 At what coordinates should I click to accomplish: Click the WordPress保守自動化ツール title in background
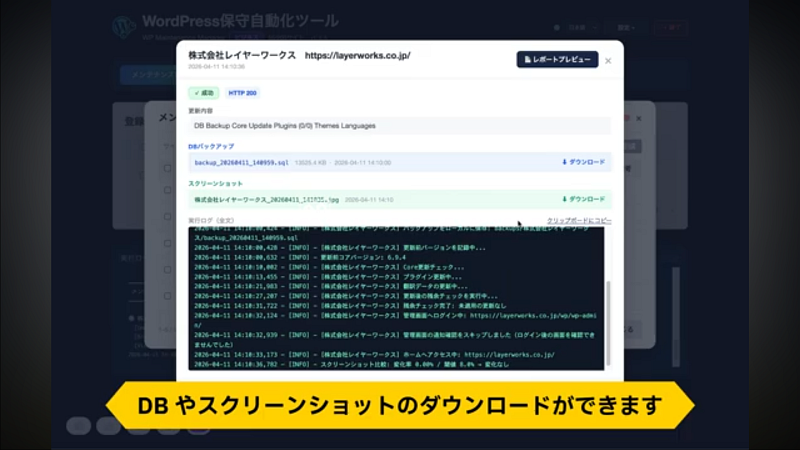[x=240, y=21]
